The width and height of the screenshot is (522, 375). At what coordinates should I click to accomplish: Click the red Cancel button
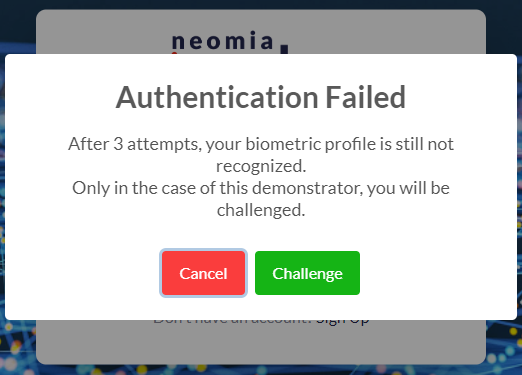[x=203, y=273]
